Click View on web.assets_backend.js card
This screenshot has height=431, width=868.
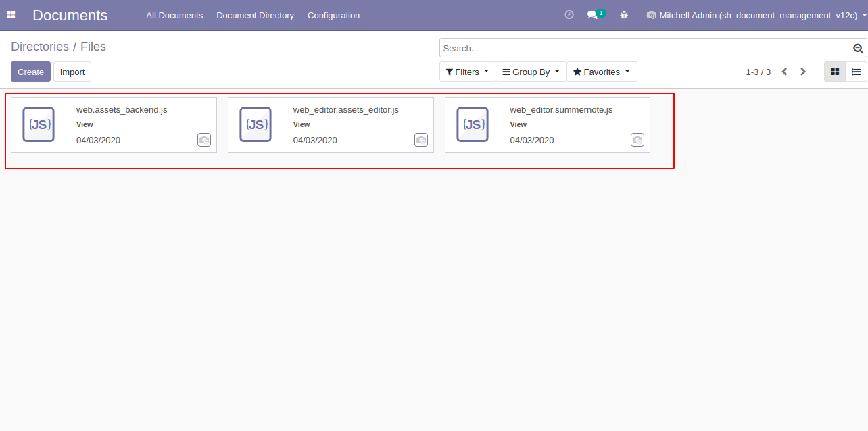pyautogui.click(x=85, y=124)
